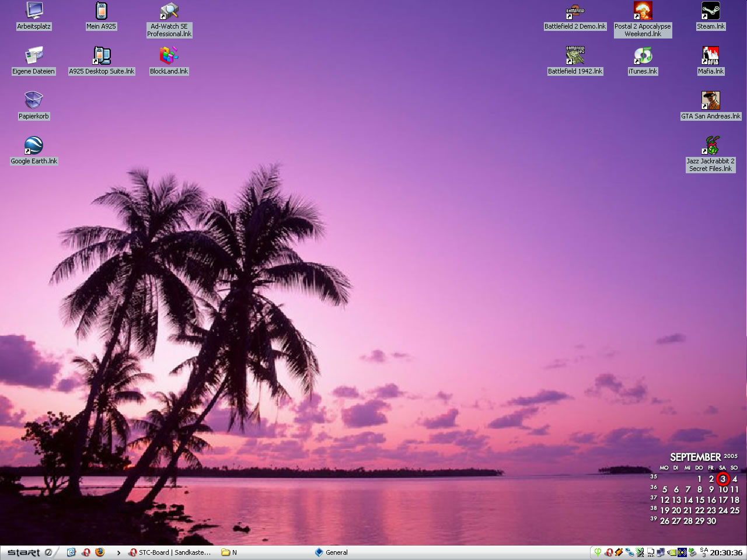747x560 pixels.
Task: Select Ad-Watch SE Professional shortcut
Action: tap(169, 11)
